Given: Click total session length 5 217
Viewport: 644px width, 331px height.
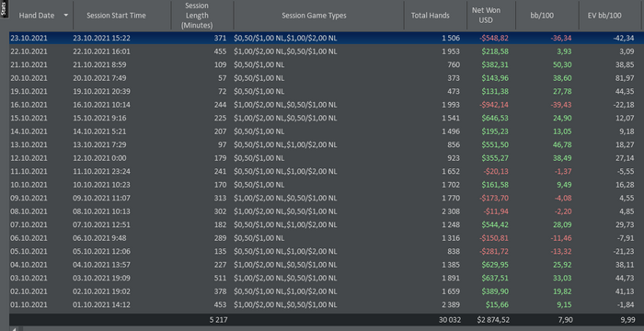Looking at the screenshot, I should coord(219,320).
